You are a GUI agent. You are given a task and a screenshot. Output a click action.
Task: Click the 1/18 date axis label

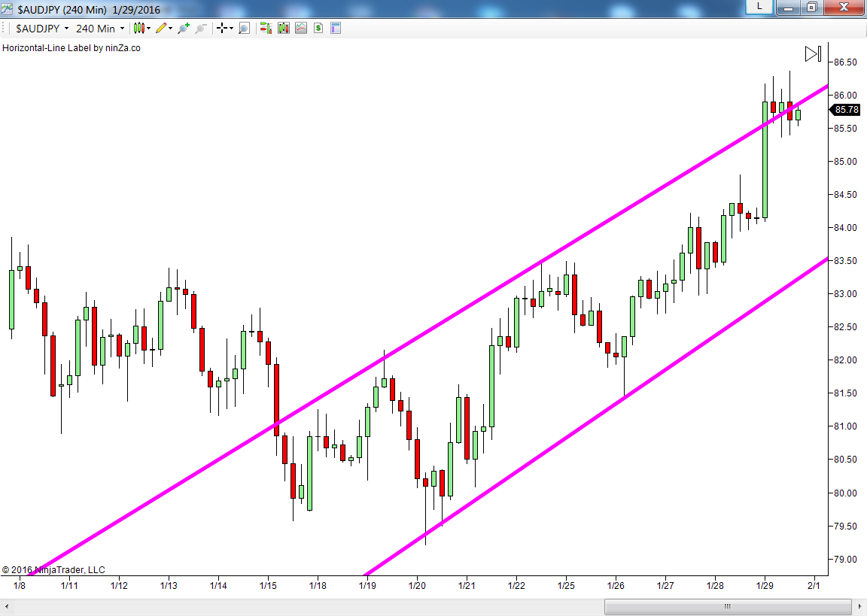pos(318,585)
